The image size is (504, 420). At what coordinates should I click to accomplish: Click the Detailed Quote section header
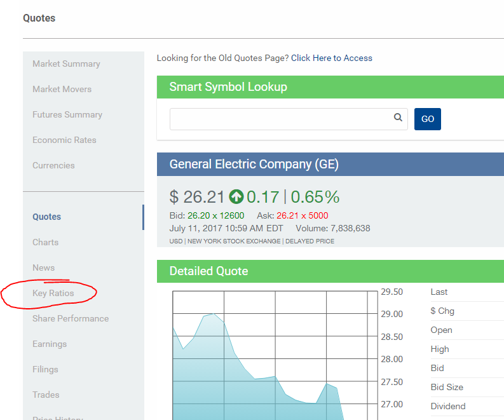click(330, 271)
